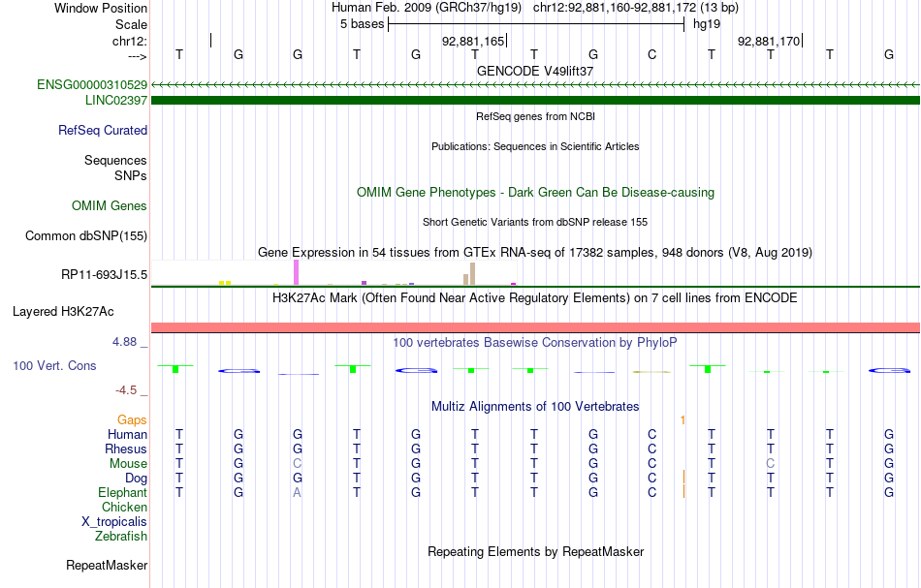Click 'Publications: Sequences in Scientific Articles' title
Screen dimensions: 921x588
coord(535,146)
